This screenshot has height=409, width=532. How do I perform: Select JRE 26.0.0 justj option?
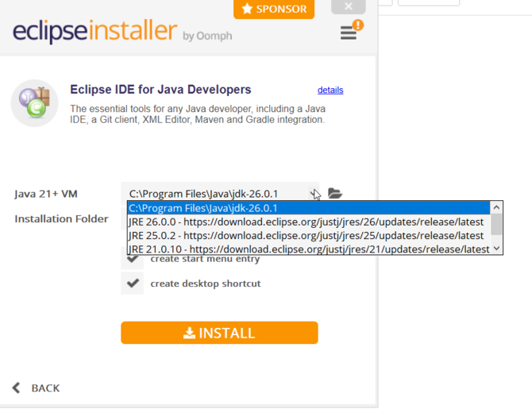tap(308, 222)
